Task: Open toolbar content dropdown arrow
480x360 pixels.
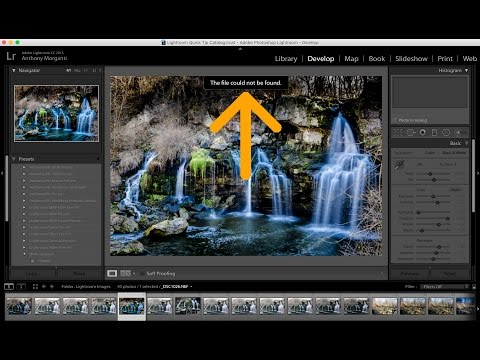Action: 382,274
